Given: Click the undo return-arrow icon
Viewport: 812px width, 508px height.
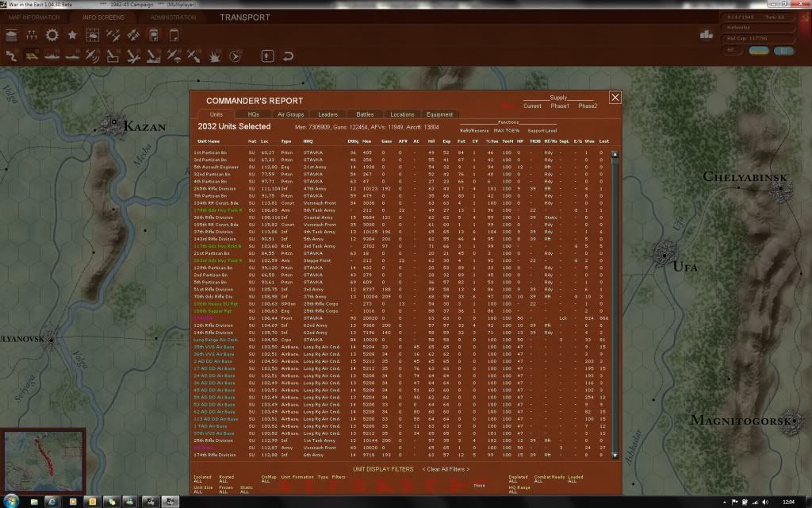Looking at the screenshot, I should pos(288,56).
